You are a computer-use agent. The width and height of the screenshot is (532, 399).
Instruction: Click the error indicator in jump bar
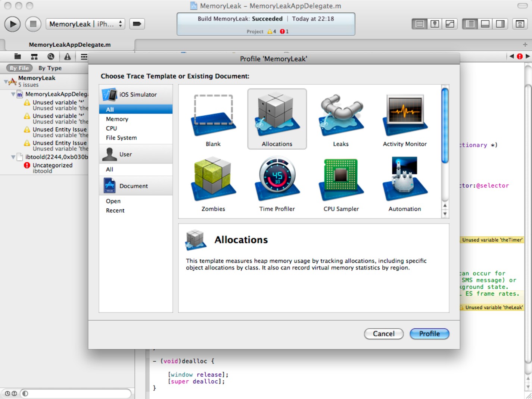click(x=520, y=56)
